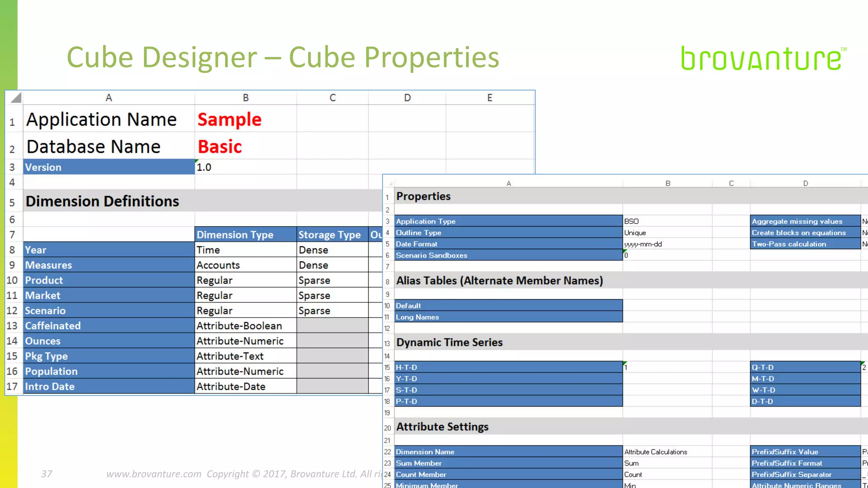Click the brovanture logo
The height and width of the screenshot is (488, 868).
point(762,58)
